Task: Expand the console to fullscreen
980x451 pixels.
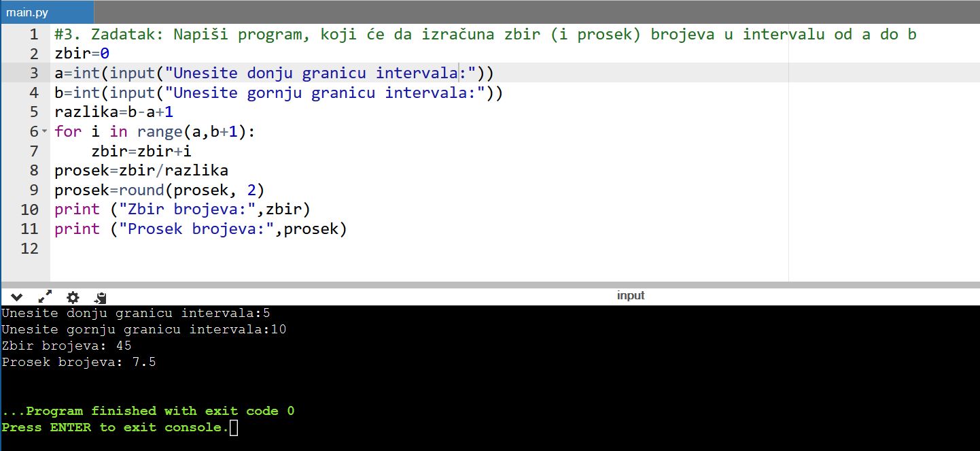Action: click(45, 297)
